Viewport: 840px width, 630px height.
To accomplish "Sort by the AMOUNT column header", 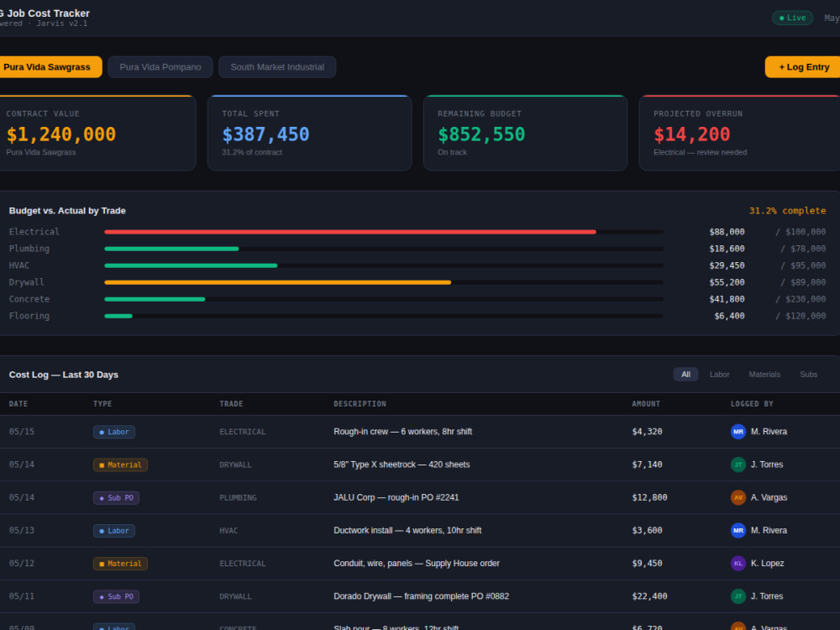I will 645,404.
